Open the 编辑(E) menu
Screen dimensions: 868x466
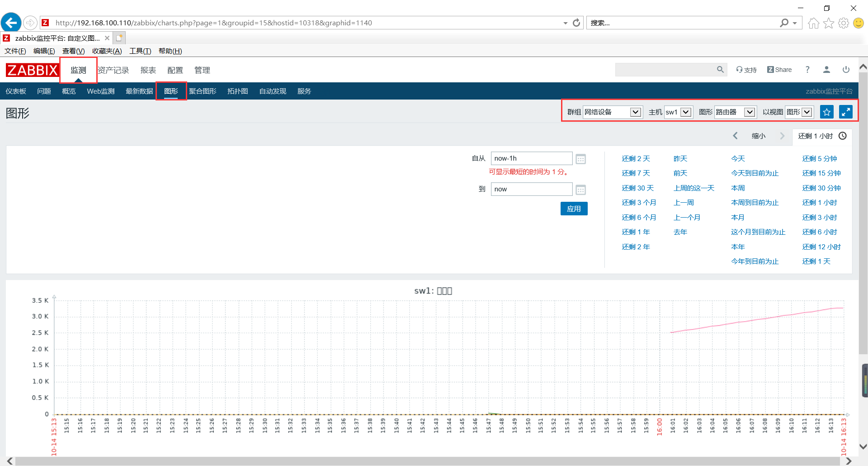click(44, 51)
